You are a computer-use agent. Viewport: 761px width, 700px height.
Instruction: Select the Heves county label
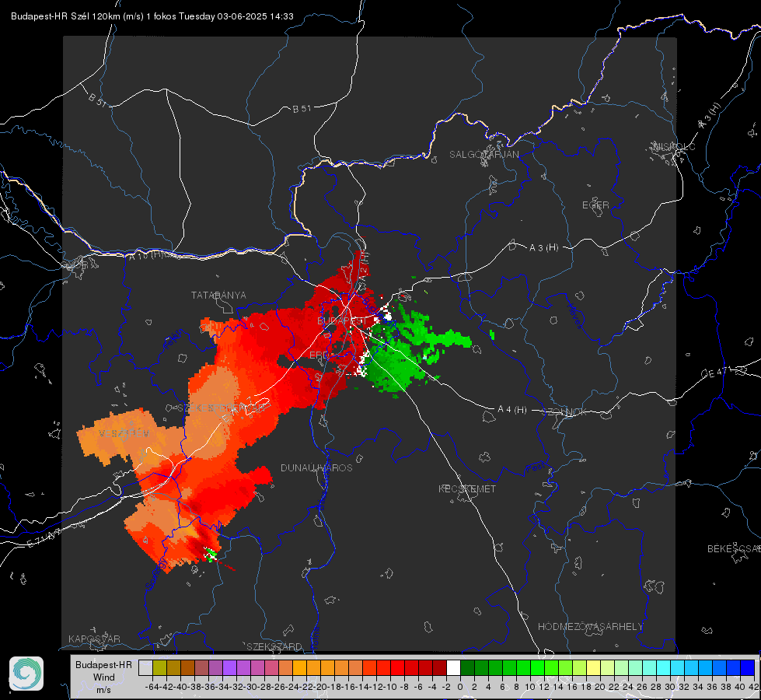[x=574, y=316]
